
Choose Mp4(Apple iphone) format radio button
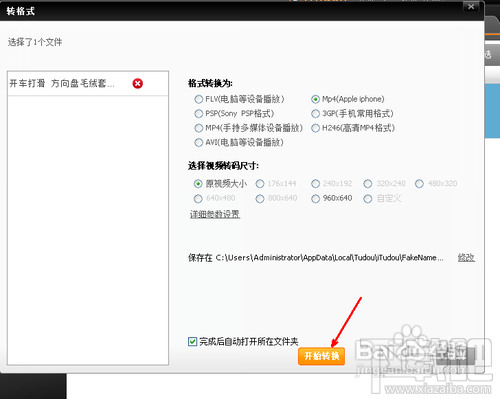pos(315,99)
